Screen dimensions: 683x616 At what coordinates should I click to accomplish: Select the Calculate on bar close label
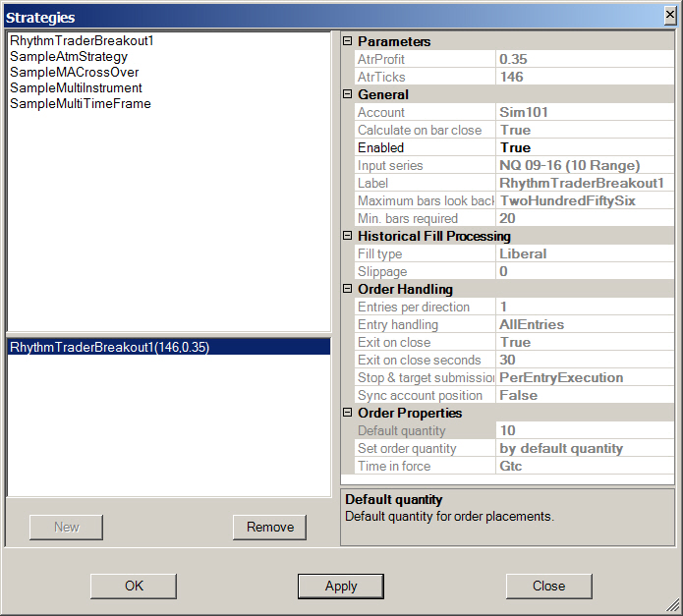click(x=425, y=130)
